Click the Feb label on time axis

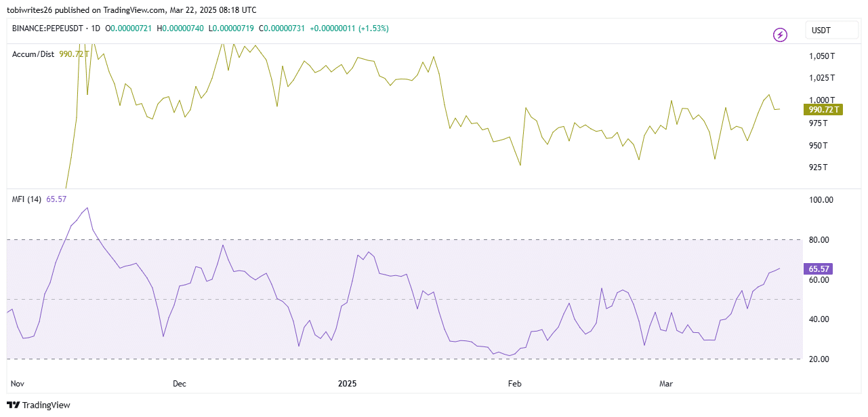point(515,384)
